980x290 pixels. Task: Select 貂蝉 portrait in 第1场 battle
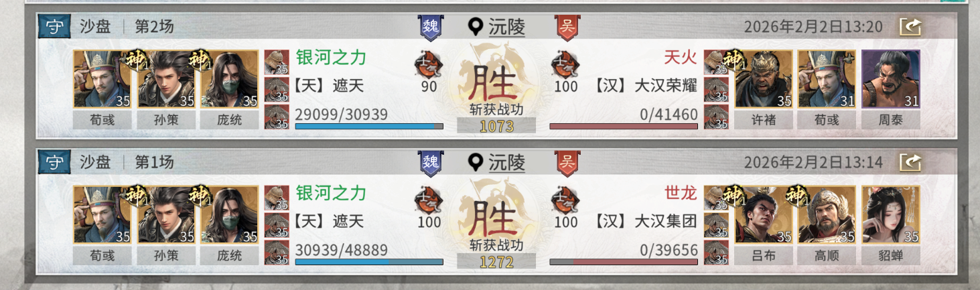890,214
